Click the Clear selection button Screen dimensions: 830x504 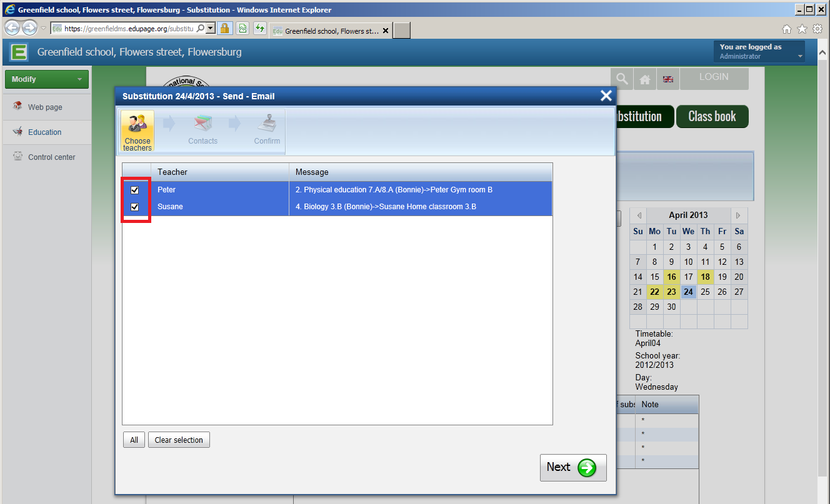[x=179, y=440]
